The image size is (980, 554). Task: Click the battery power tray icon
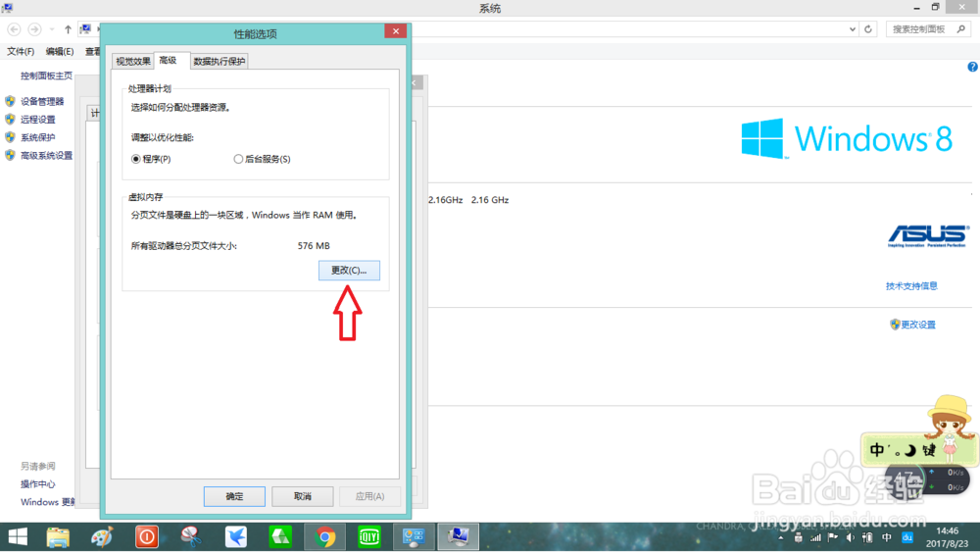pos(867,537)
